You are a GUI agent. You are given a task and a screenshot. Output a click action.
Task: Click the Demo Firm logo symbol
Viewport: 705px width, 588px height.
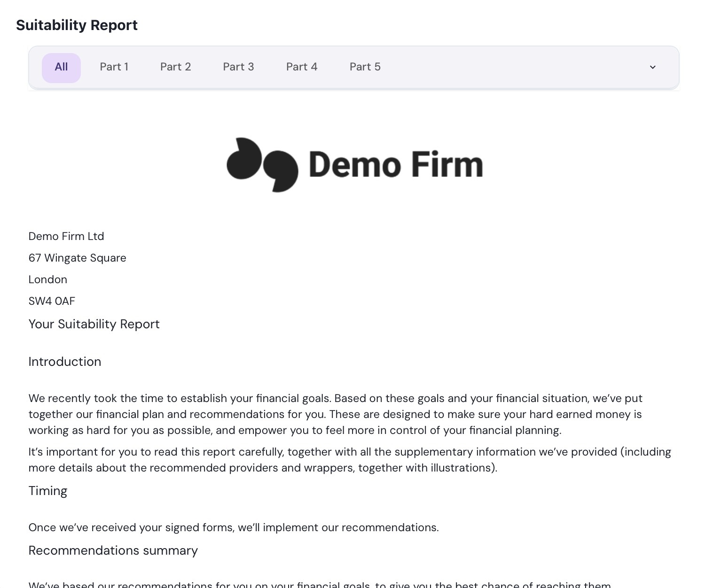(262, 165)
